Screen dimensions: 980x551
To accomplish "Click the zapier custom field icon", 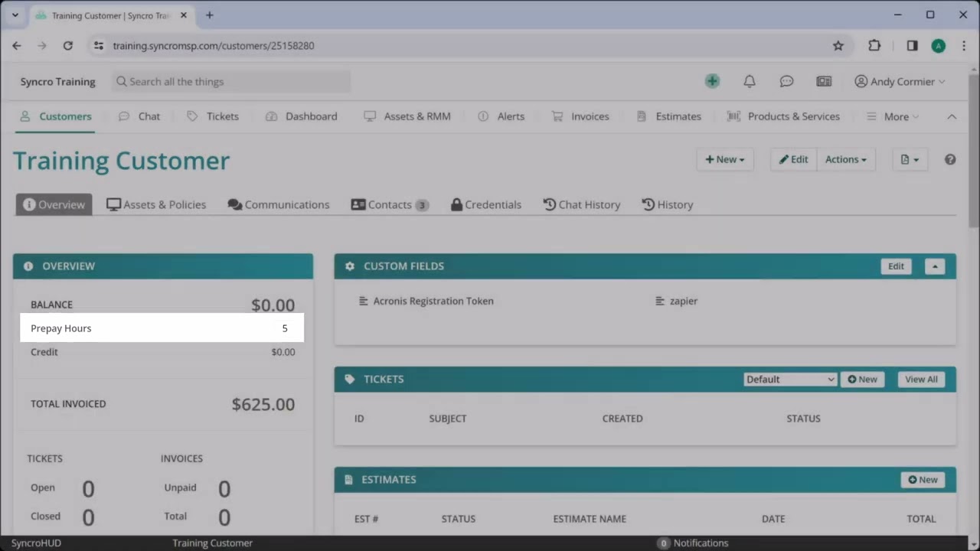I will point(660,301).
